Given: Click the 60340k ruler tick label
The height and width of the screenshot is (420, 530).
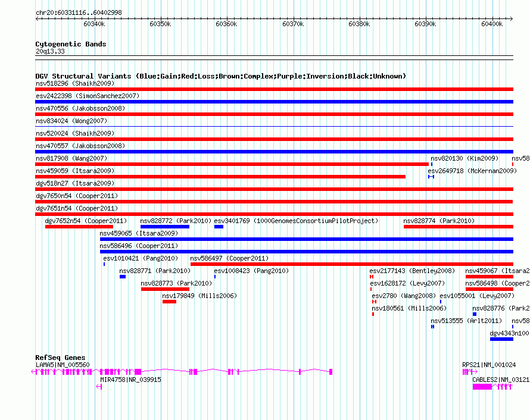Looking at the screenshot, I should click(x=94, y=24).
